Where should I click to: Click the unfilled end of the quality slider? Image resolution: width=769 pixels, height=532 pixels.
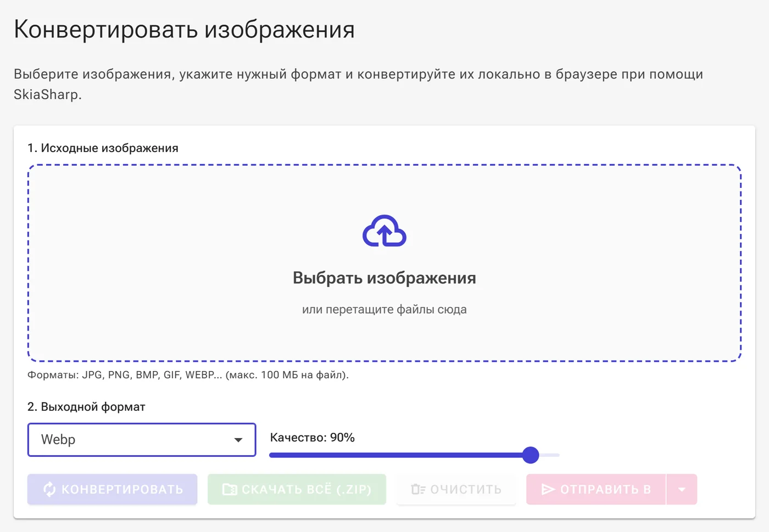pos(550,455)
